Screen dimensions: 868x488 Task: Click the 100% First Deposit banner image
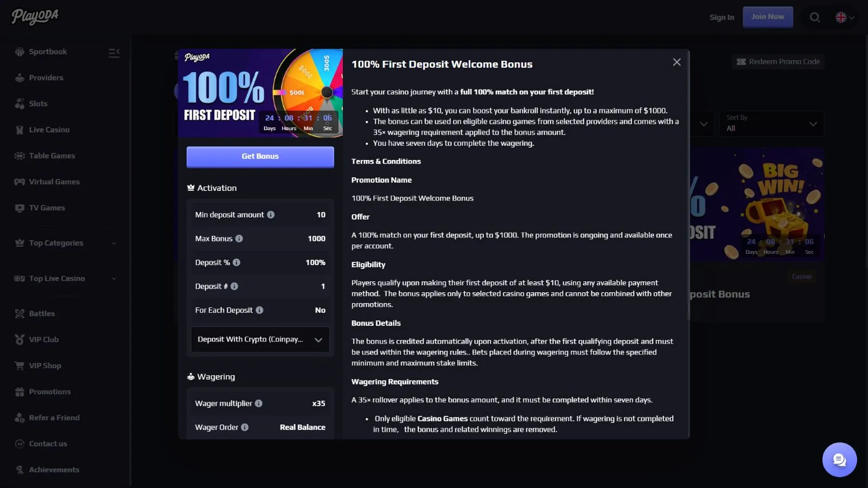click(x=260, y=93)
